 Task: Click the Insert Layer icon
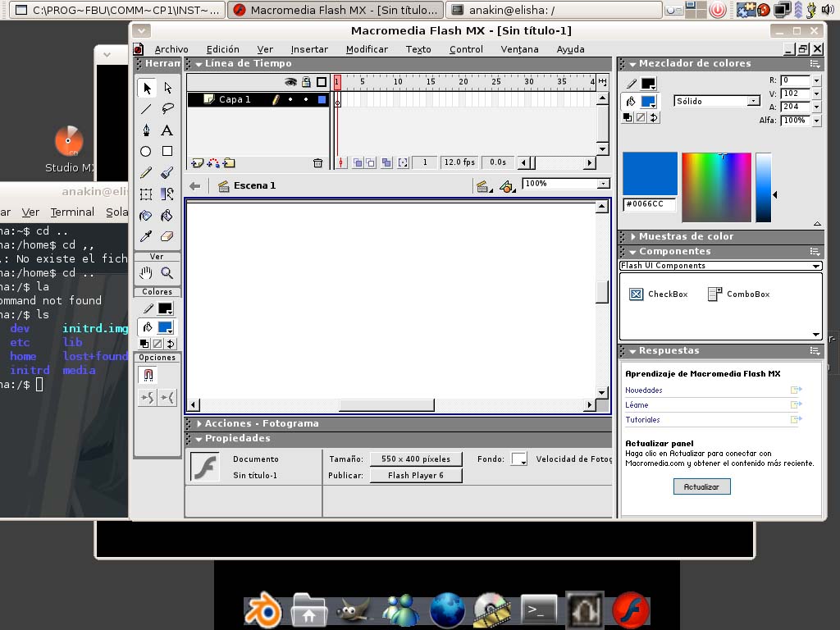click(197, 163)
